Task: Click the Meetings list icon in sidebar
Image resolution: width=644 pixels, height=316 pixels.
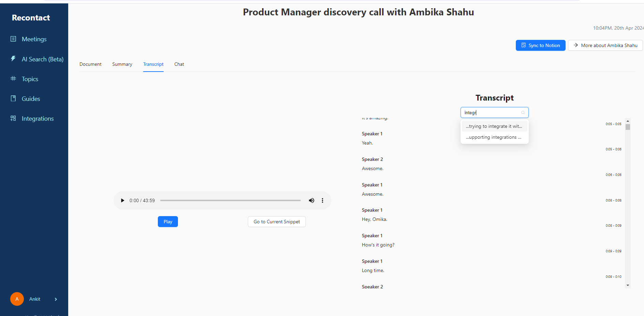Action: tap(13, 39)
